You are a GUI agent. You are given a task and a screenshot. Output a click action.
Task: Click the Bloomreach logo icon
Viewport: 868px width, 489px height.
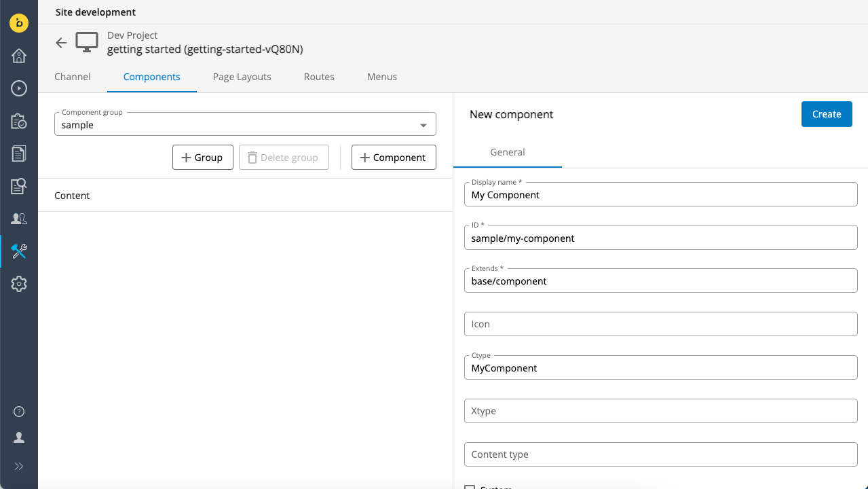(19, 22)
